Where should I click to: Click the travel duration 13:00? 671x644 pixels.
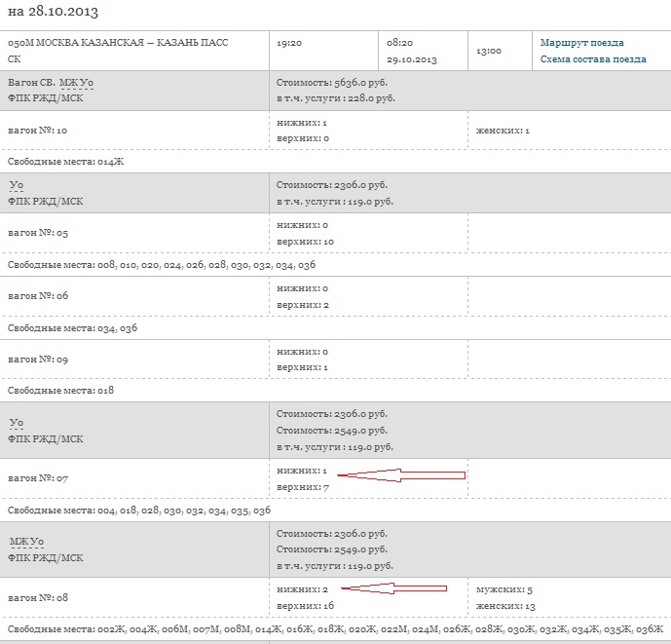489,51
